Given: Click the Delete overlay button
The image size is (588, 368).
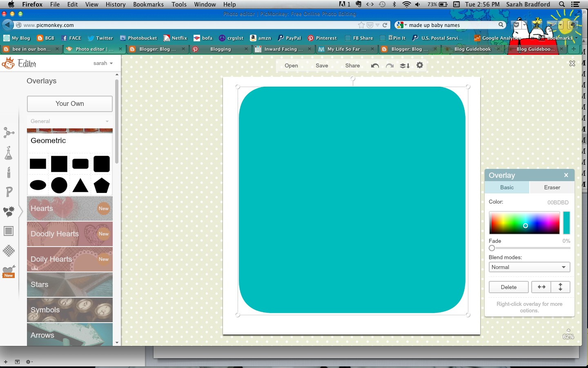Looking at the screenshot, I should pyautogui.click(x=508, y=287).
